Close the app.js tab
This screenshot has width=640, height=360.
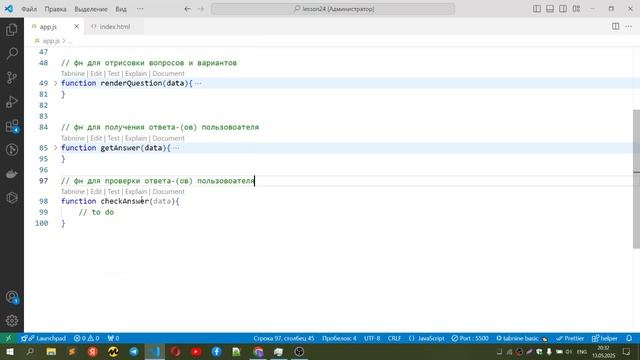coord(76,27)
